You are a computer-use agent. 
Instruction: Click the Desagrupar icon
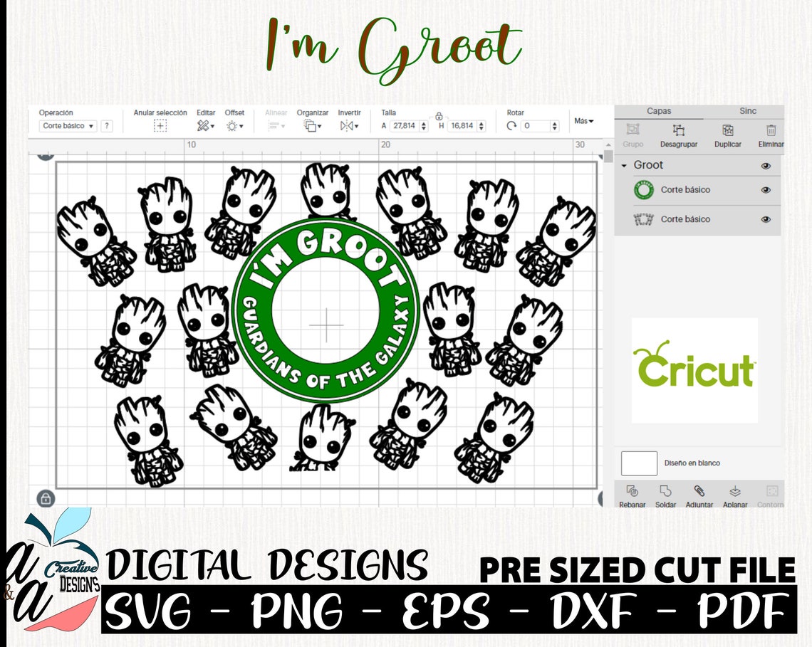(x=680, y=132)
